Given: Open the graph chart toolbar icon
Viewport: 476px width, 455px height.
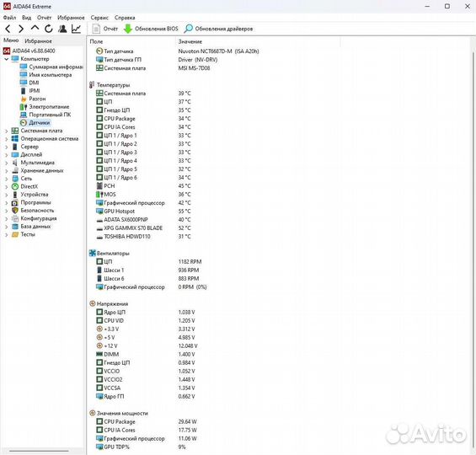Looking at the screenshot, I should (76, 29).
